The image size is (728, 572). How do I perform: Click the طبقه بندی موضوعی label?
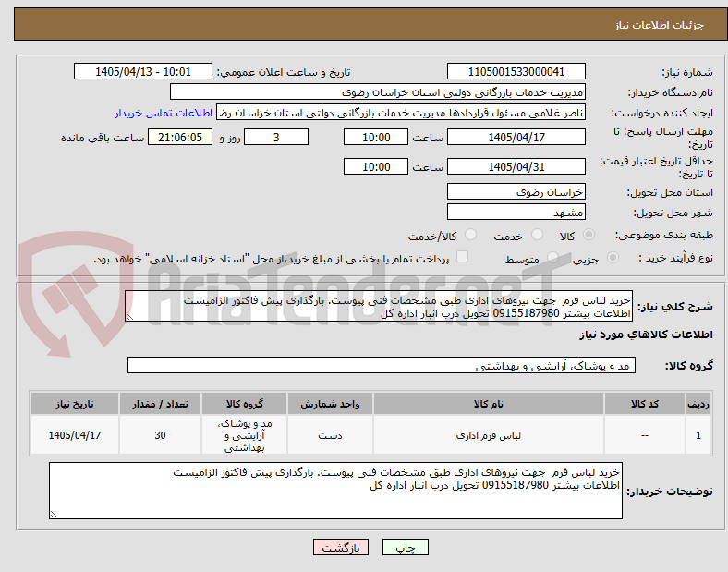click(x=664, y=235)
